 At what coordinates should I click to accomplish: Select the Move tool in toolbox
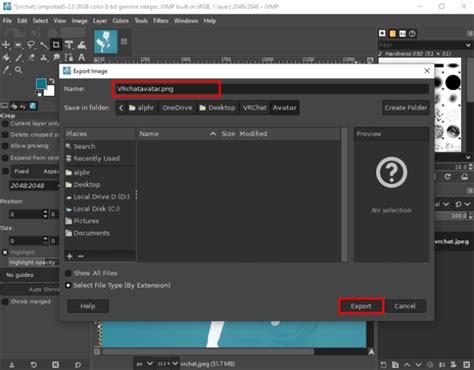click(x=6, y=44)
